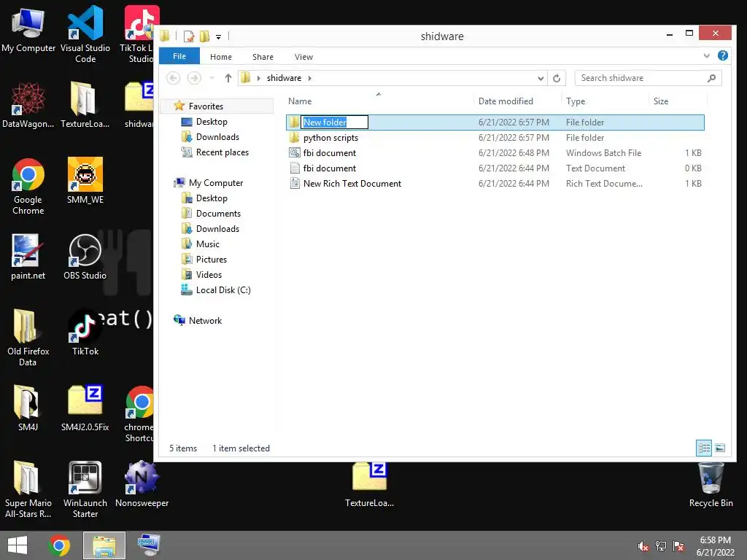
Task: Select SMM_WE desktop icon
Action: point(85,181)
